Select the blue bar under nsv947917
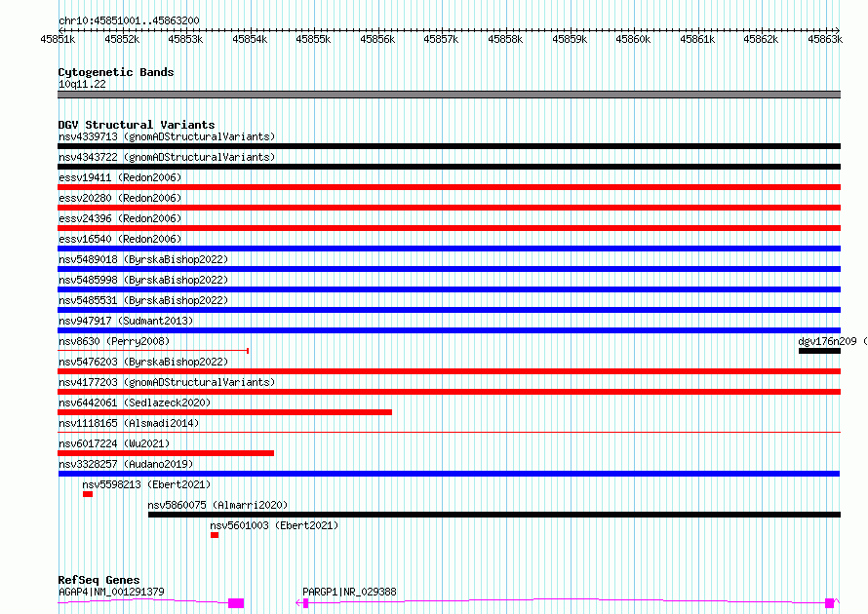The width and height of the screenshot is (868, 614). pyautogui.click(x=449, y=330)
